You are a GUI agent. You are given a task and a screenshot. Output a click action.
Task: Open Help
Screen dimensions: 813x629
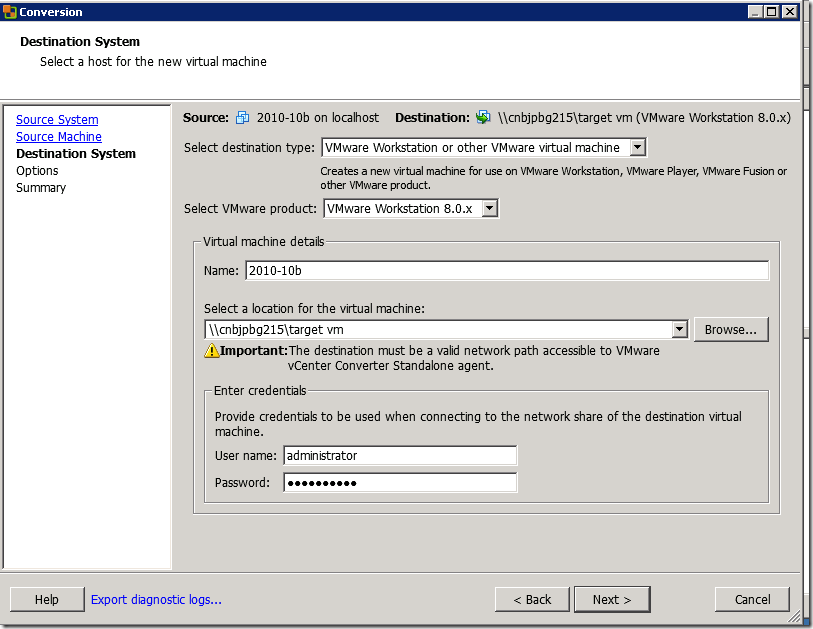click(47, 599)
